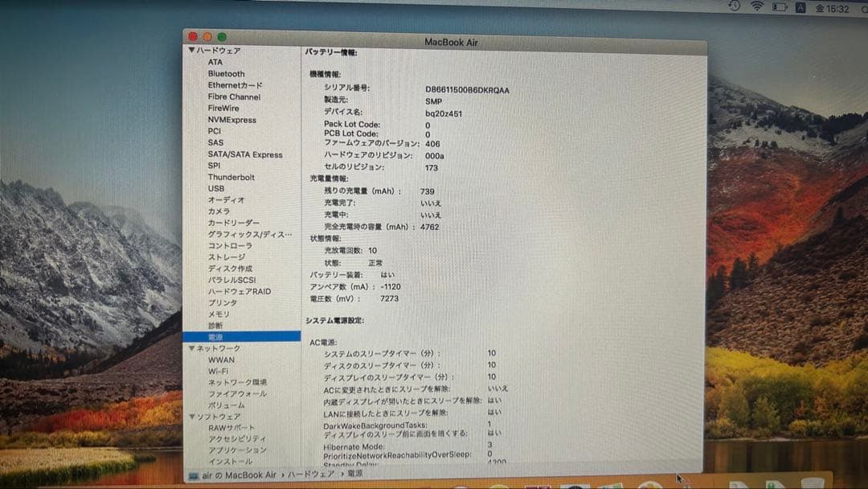Open RAWサポート software entry
The height and width of the screenshot is (489, 868).
click(x=231, y=428)
